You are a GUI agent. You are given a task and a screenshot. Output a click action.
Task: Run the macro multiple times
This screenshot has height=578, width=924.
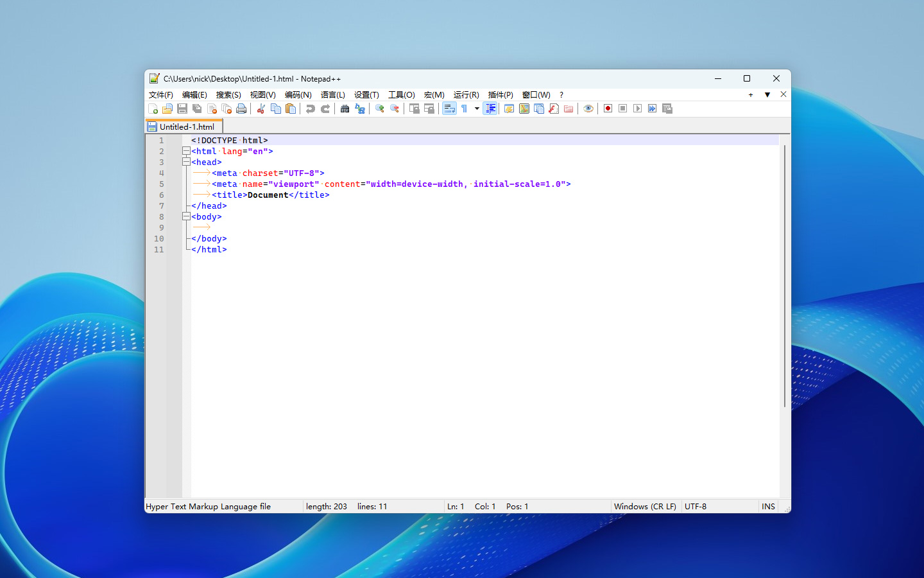652,109
